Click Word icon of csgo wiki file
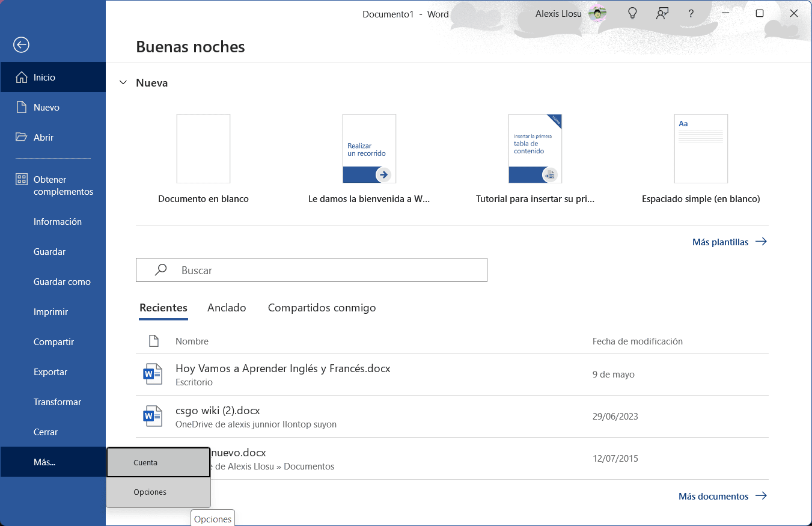 click(x=153, y=416)
